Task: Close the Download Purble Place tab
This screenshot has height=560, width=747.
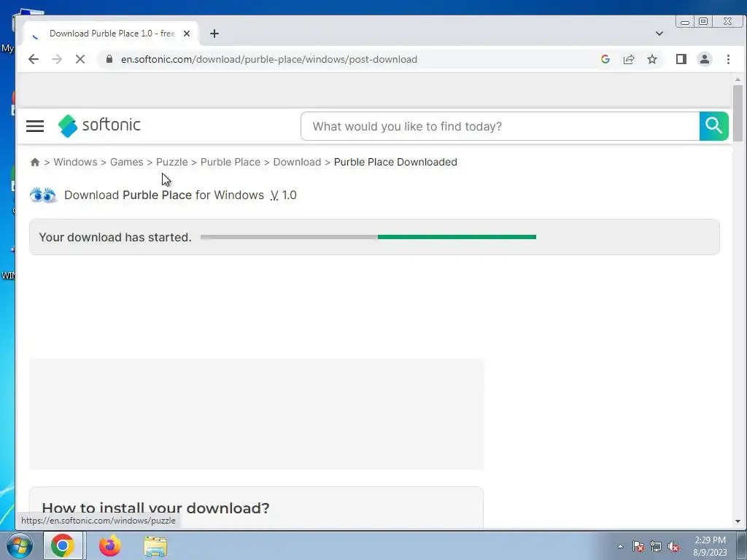Action: click(x=187, y=34)
